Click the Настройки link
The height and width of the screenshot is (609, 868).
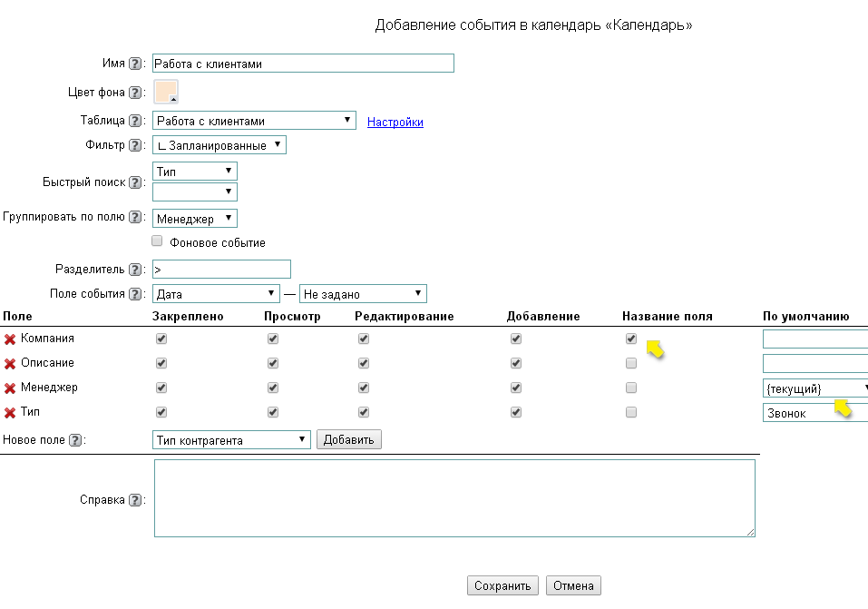[395, 122]
